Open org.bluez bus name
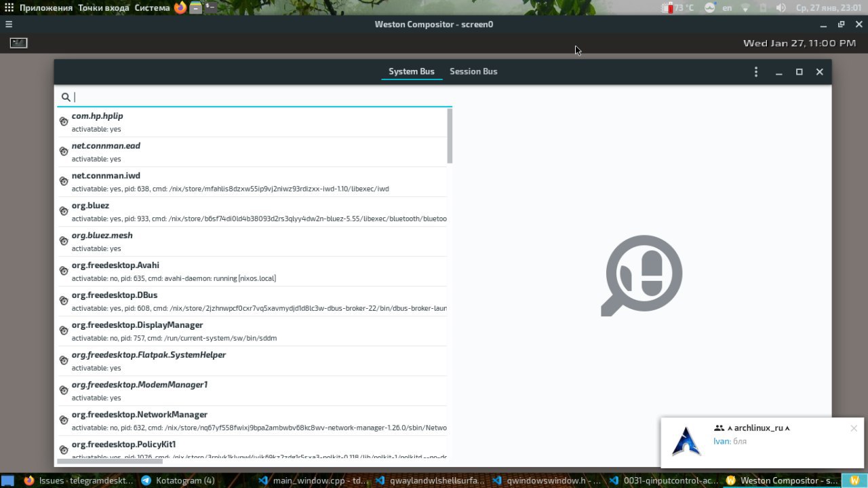 pos(251,212)
